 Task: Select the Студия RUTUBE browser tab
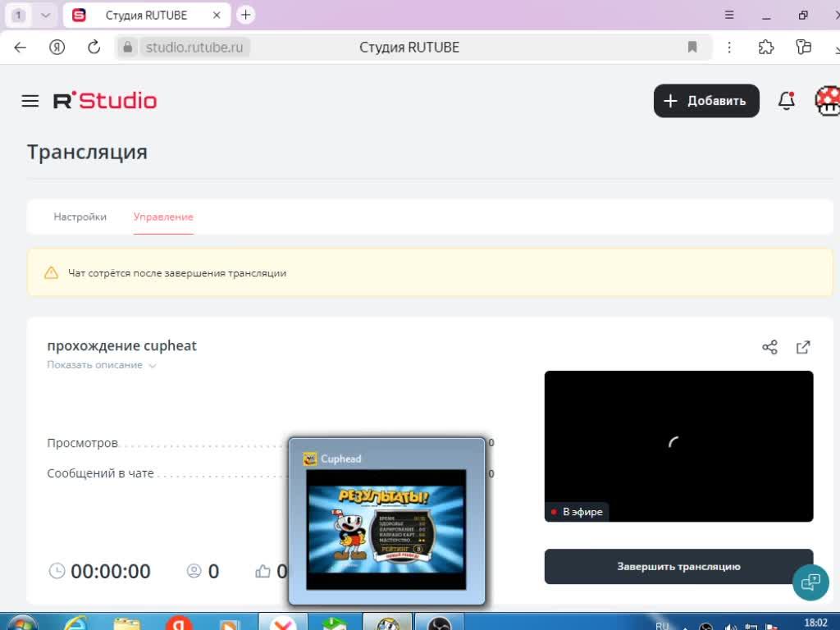[146, 15]
